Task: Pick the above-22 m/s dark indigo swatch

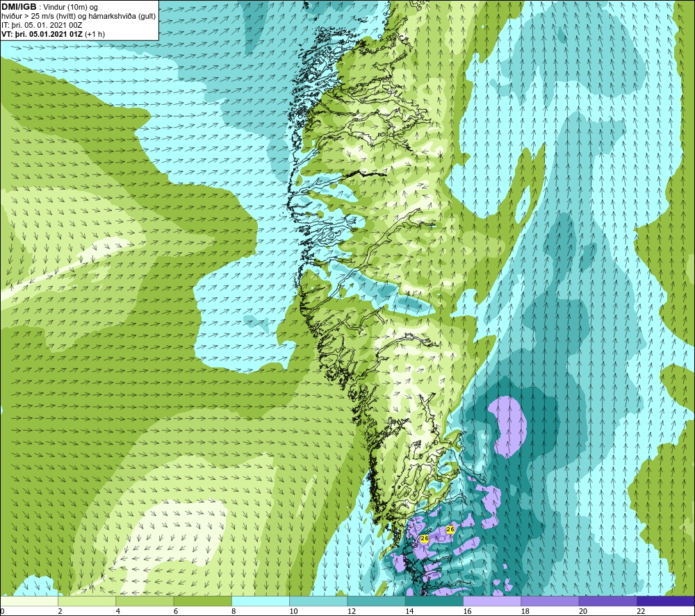Action: click(x=666, y=601)
